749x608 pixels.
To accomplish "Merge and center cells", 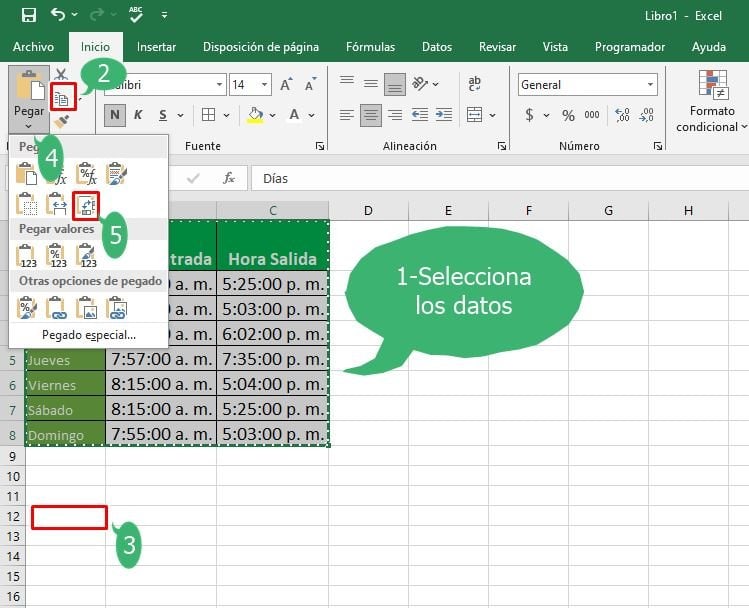I will tap(474, 115).
